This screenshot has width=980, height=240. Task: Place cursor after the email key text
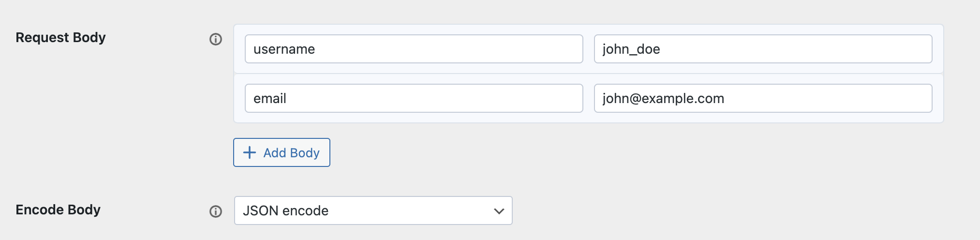click(287, 98)
